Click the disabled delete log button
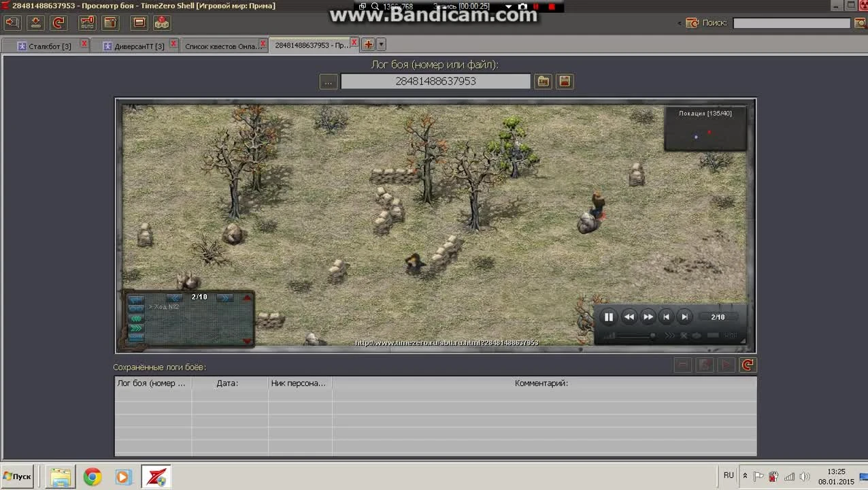This screenshot has width=868, height=490. coord(683,365)
